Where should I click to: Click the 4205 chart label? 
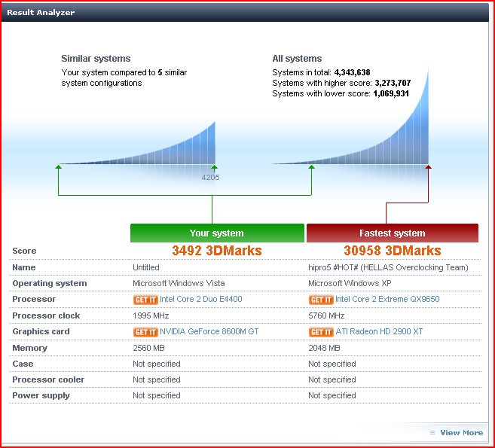click(210, 177)
